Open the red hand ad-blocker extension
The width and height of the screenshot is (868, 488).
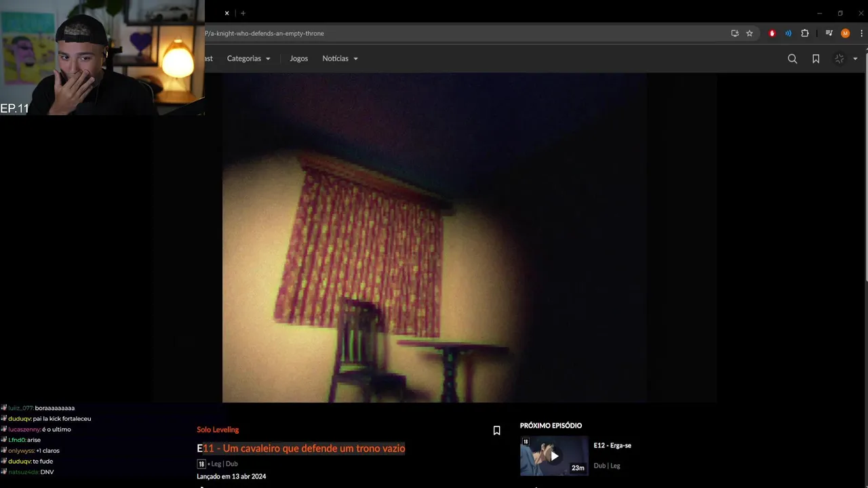pos(772,33)
